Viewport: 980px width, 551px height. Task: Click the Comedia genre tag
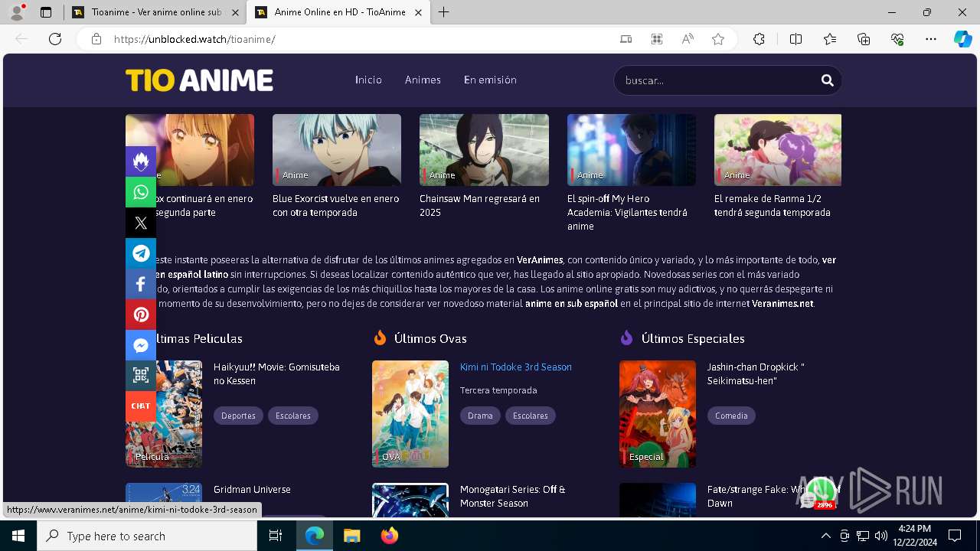point(731,416)
